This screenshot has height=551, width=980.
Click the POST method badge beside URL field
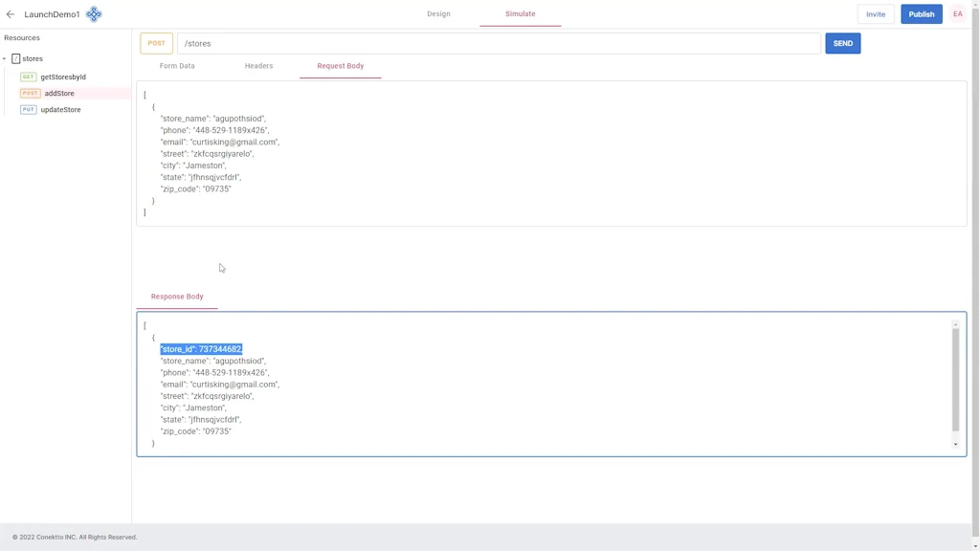(156, 43)
